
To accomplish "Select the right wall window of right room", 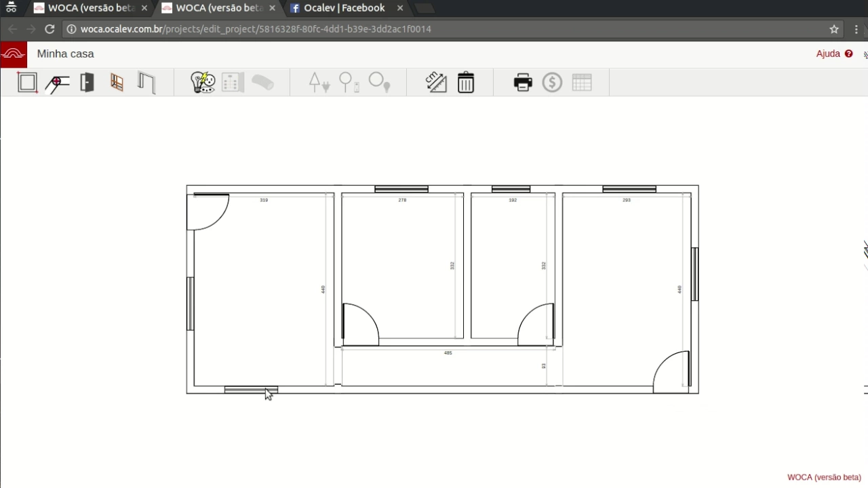I will coord(694,274).
